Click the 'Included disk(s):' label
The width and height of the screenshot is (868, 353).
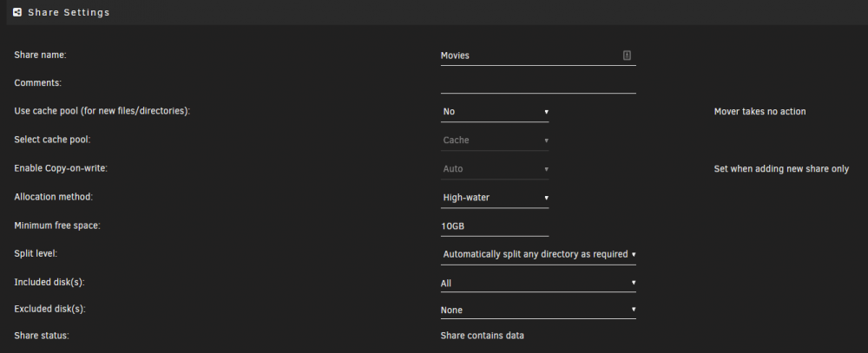click(49, 282)
